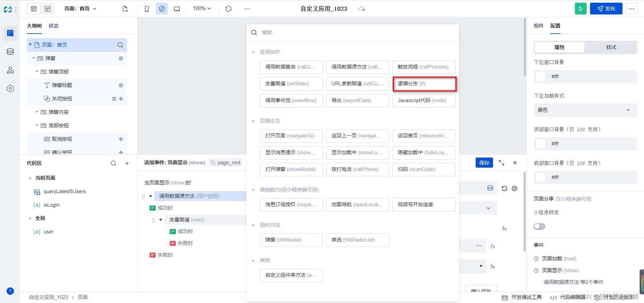The height and width of the screenshot is (303, 644).
Task: Click the refresh canvas icon in toolbar
Action: pyautogui.click(x=228, y=9)
